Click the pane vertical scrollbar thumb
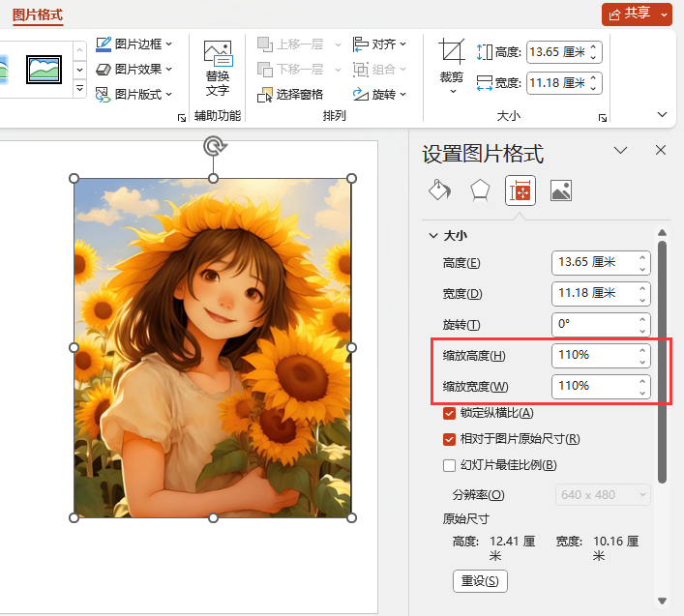 click(x=662, y=362)
